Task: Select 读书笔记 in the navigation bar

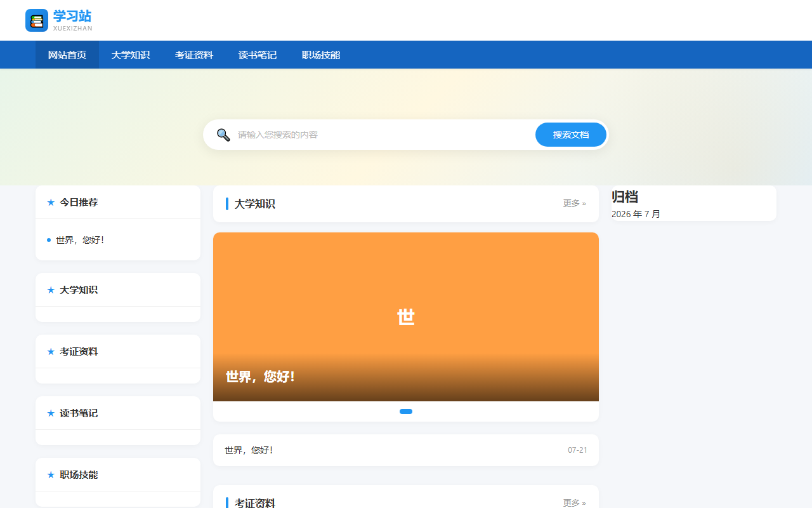Action: [258, 55]
